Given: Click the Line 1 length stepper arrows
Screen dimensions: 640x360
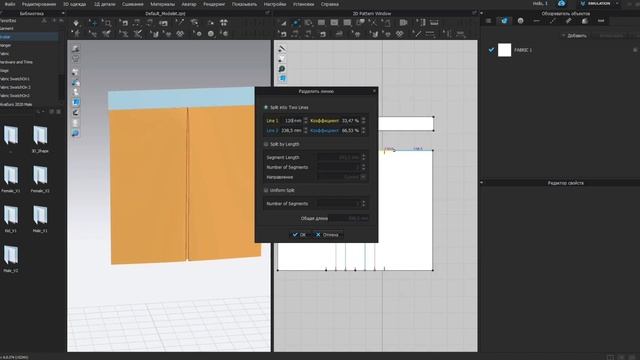Looking at the screenshot, I should point(306,121).
